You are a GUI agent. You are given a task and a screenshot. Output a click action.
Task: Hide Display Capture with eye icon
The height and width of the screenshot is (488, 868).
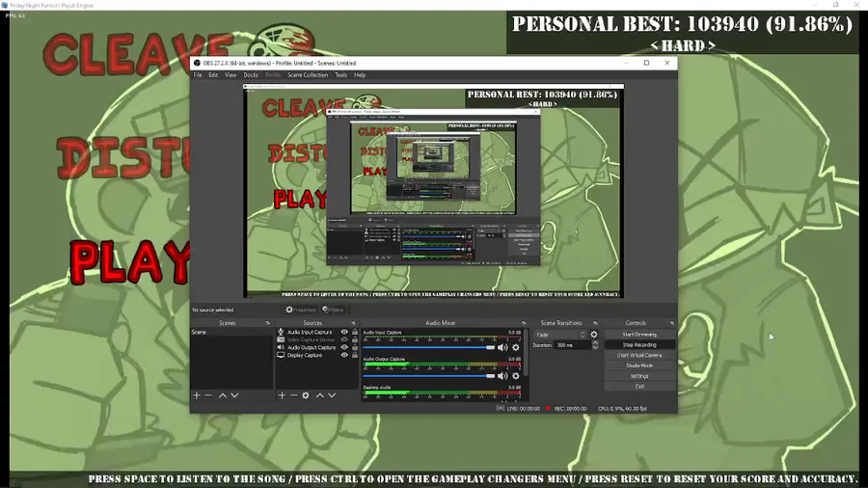click(x=344, y=355)
